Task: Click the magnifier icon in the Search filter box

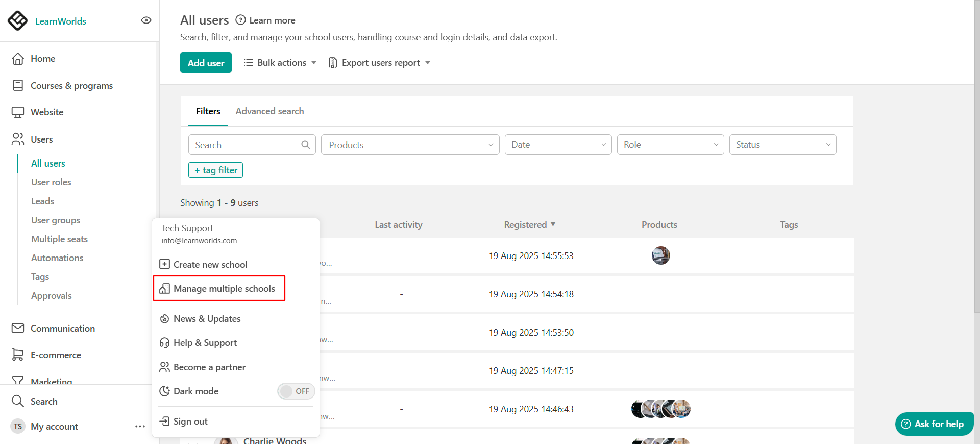Action: pos(306,145)
